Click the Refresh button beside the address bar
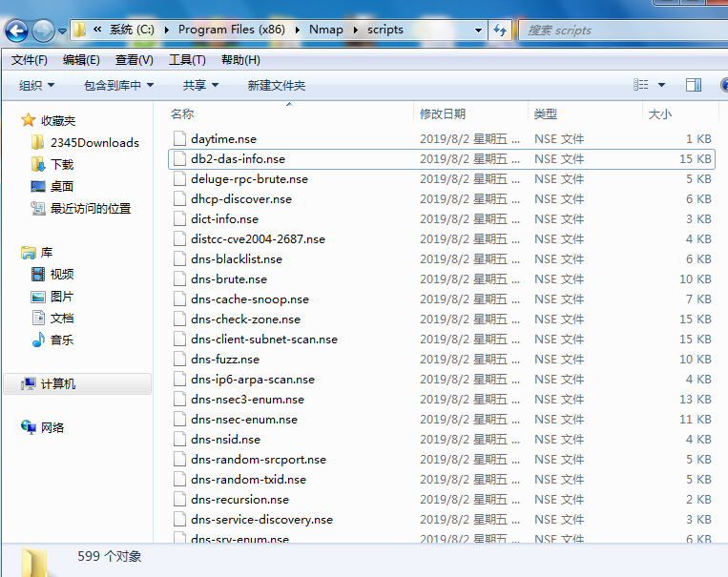 coord(500,31)
